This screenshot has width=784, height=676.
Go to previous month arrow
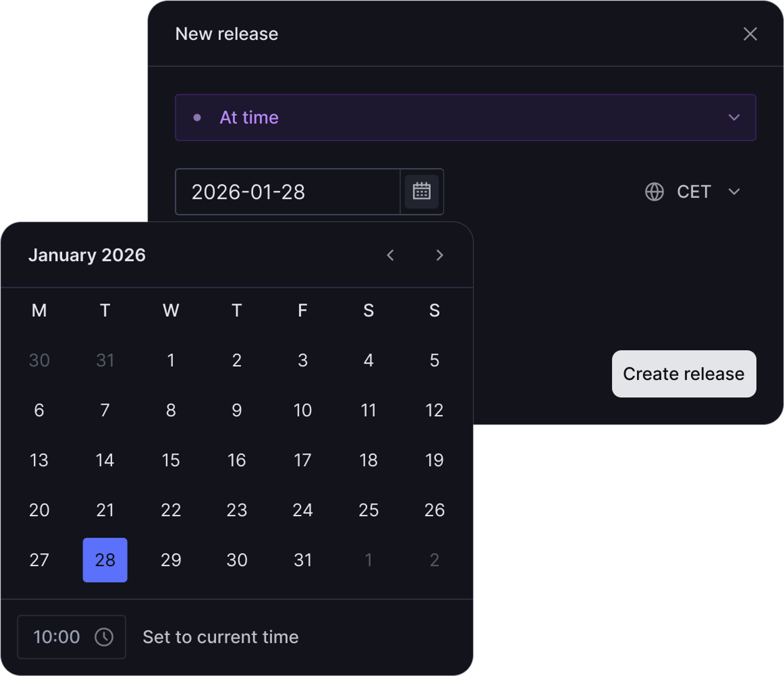(391, 255)
